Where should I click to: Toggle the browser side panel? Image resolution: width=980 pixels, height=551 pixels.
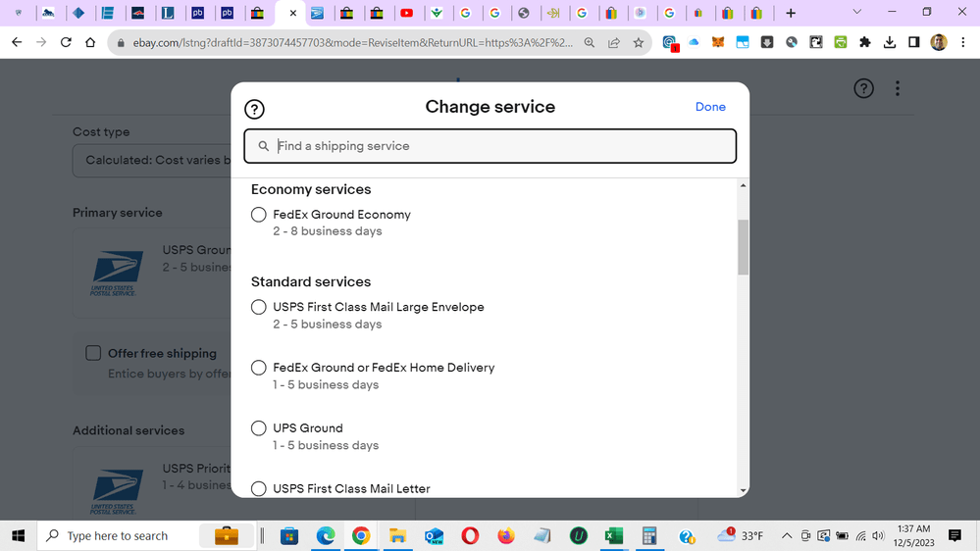(913, 42)
